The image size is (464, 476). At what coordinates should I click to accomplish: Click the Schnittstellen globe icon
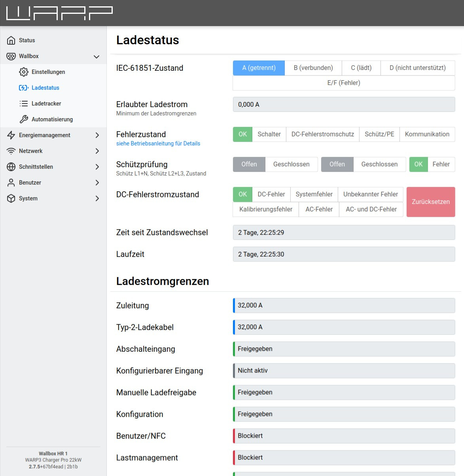[11, 167]
